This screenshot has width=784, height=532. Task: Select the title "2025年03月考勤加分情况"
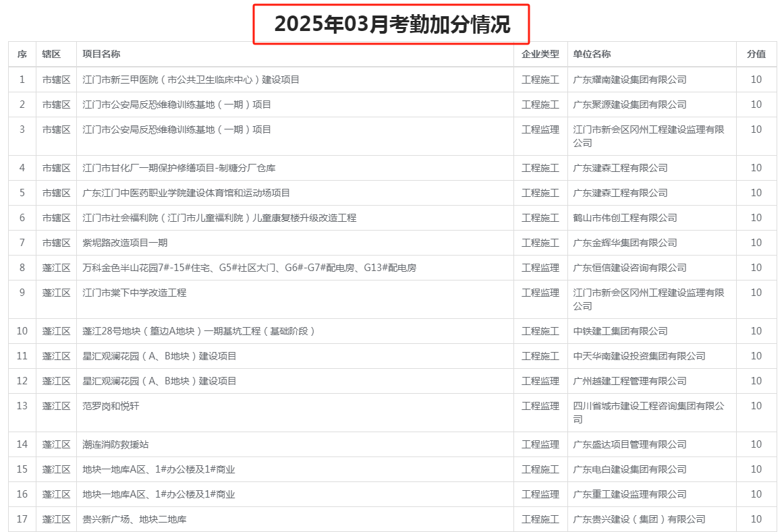pos(392,24)
